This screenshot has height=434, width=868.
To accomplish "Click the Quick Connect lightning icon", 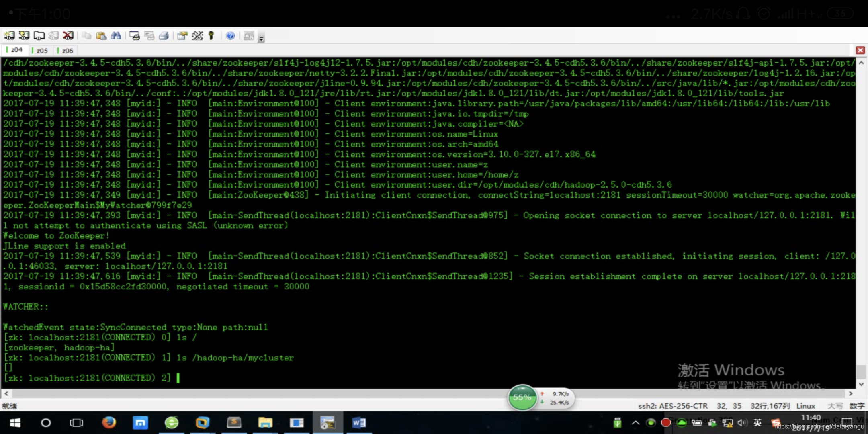I will click(x=24, y=36).
